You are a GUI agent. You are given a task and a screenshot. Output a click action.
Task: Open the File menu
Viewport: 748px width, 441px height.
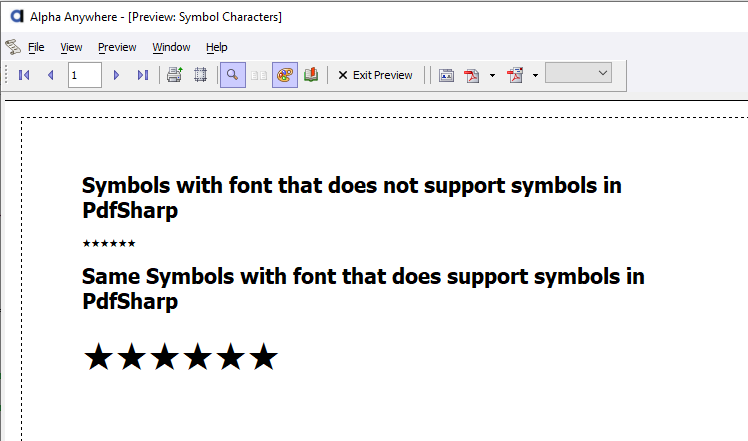pyautogui.click(x=36, y=47)
